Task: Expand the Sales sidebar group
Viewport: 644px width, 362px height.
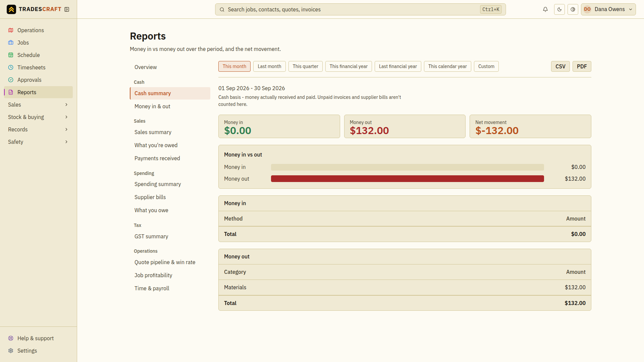Action: click(38, 105)
